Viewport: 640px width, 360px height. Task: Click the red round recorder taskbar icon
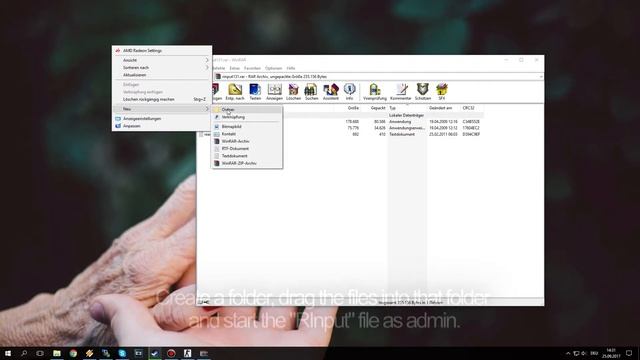pos(171,353)
